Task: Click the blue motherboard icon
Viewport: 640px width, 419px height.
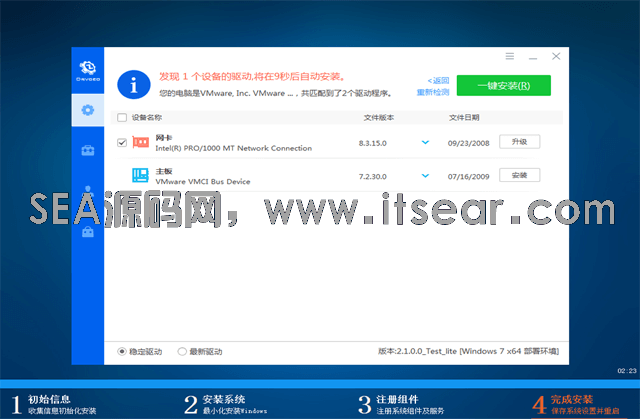Action: [140, 175]
